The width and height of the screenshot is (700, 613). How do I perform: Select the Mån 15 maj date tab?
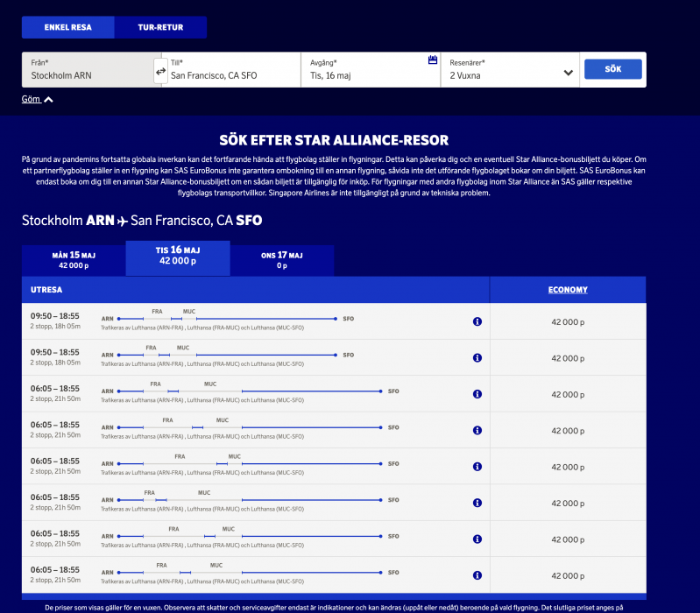[x=74, y=259]
